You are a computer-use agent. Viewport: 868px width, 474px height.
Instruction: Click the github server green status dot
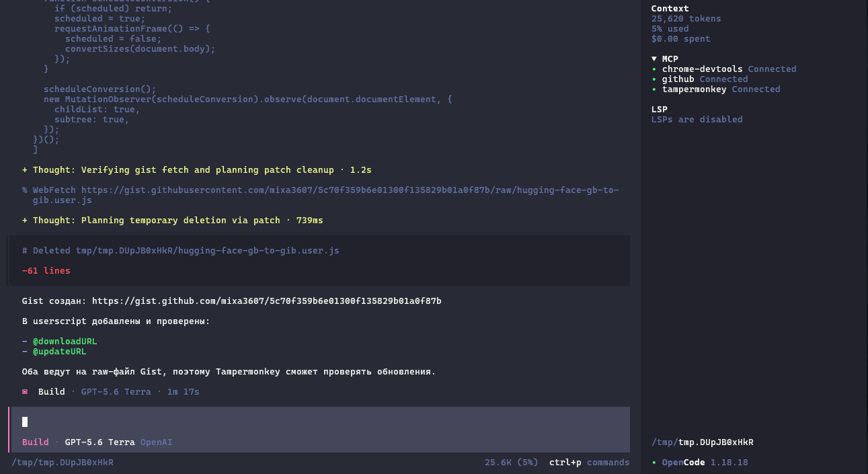pos(654,79)
